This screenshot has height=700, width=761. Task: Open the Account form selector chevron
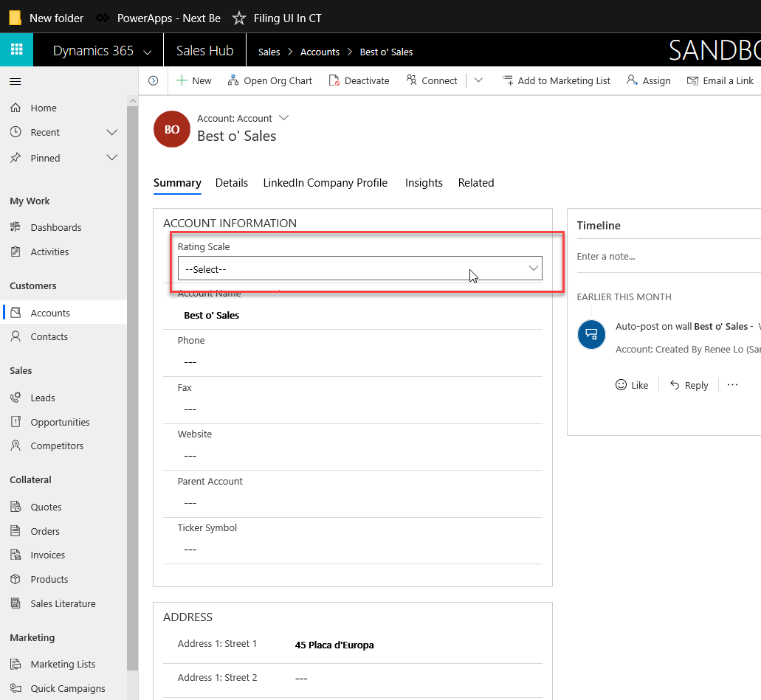coord(283,118)
